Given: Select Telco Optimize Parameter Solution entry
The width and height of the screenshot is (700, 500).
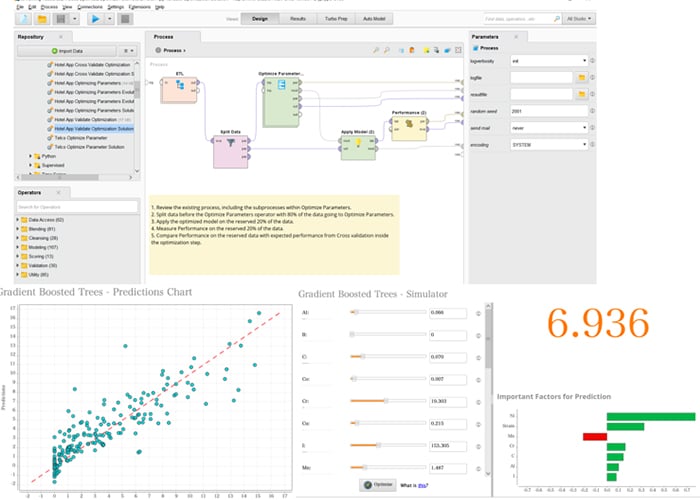Looking at the screenshot, I should [89, 147].
